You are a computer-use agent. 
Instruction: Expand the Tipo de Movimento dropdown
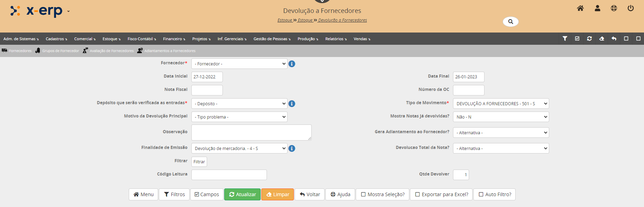point(501,104)
